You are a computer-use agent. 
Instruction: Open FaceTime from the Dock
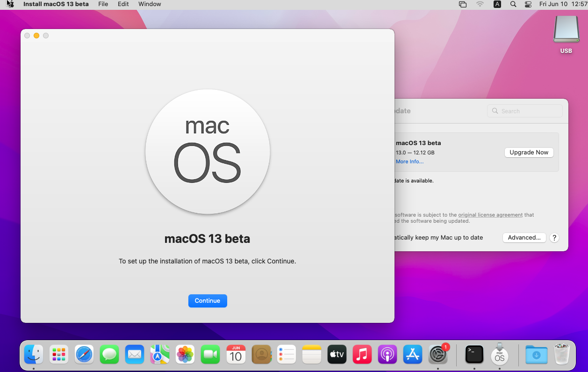click(x=210, y=355)
